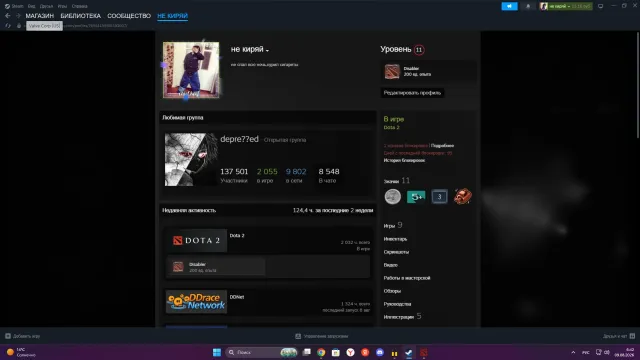
Task: Click the Add a game plus icon
Action: point(8,336)
